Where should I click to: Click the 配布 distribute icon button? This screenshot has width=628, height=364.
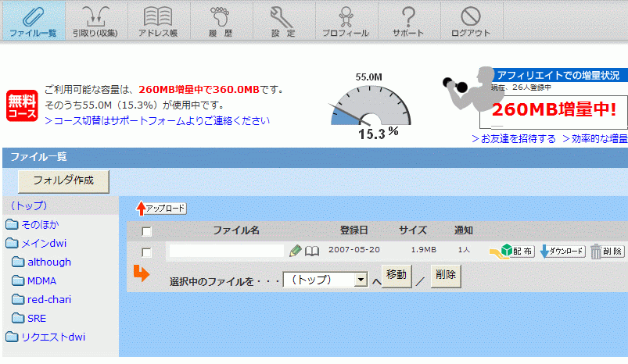511,252
